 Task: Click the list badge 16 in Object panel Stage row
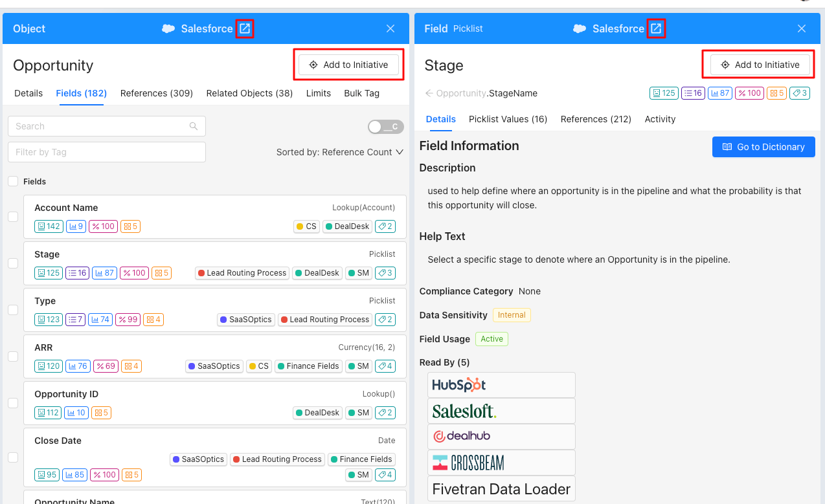tap(78, 273)
